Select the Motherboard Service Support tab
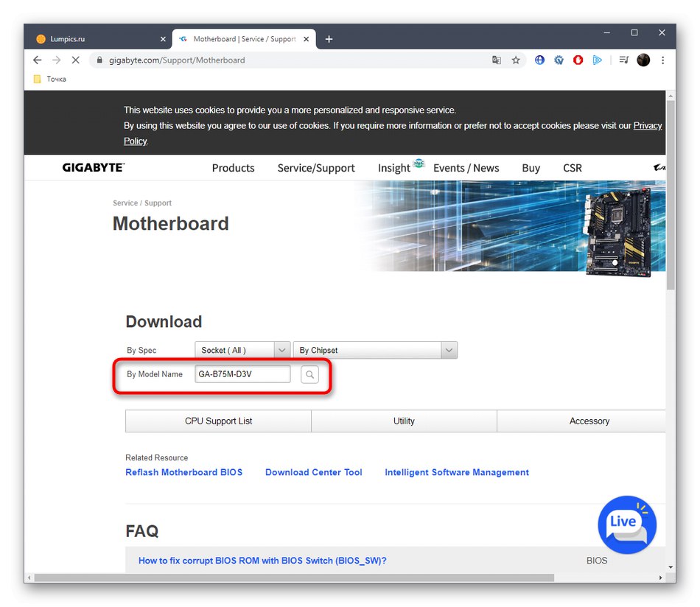 pyautogui.click(x=244, y=39)
